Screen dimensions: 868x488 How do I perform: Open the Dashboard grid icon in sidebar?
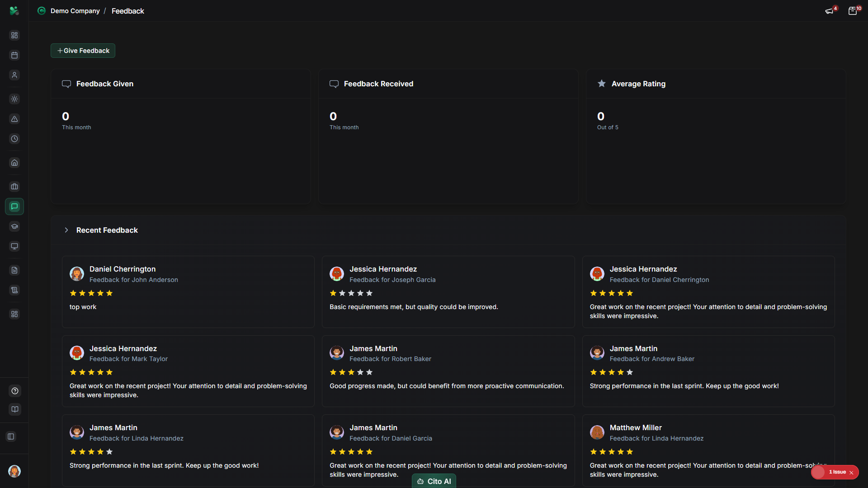point(14,35)
